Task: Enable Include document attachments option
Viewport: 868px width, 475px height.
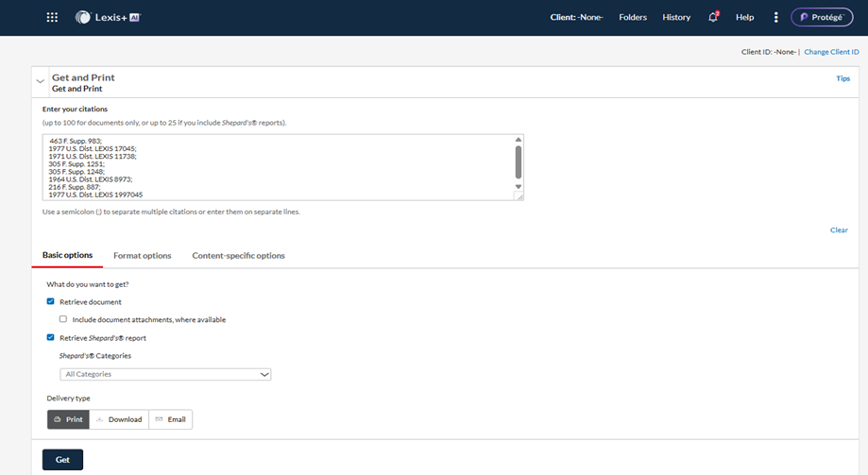Action: coord(63,319)
